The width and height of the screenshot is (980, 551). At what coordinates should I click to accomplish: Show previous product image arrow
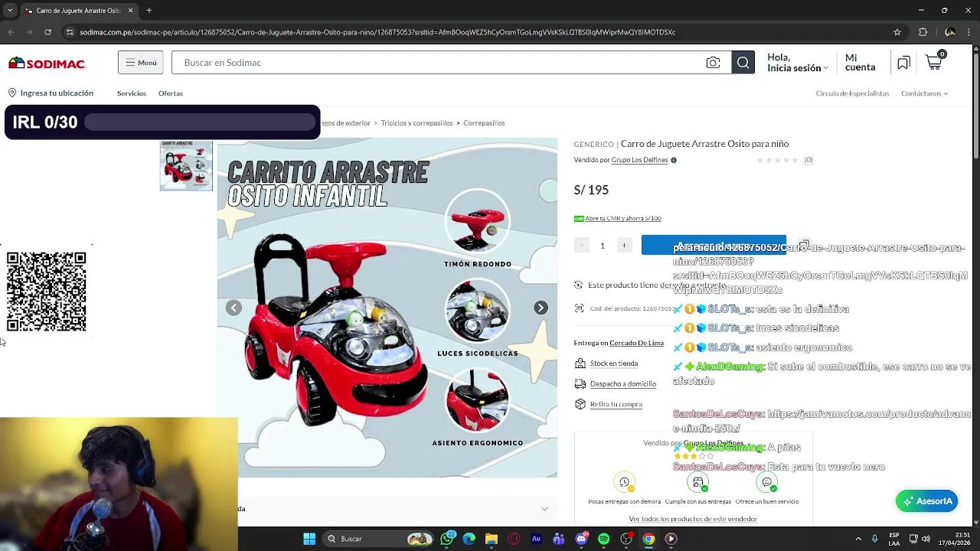coord(234,308)
